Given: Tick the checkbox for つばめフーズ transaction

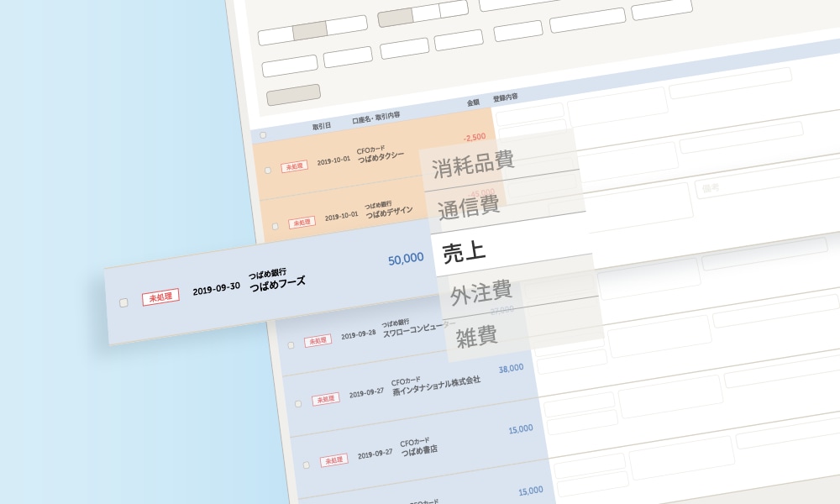Looking at the screenshot, I should tap(123, 302).
